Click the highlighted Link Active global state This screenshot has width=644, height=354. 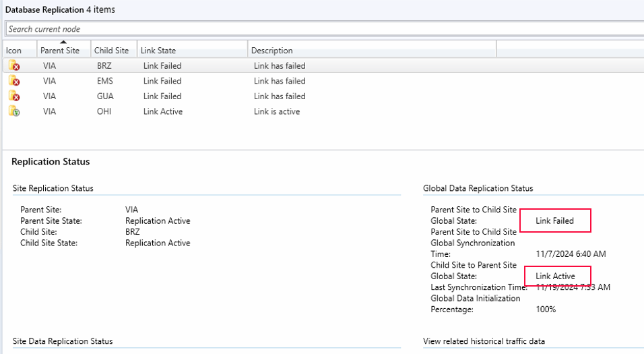(556, 276)
